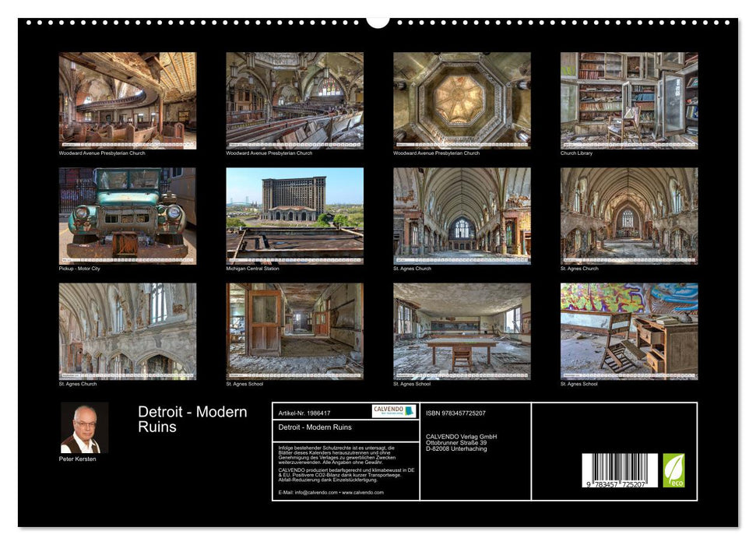Screen dimensions: 756x545
Task: Click the Church Library thumbnail
Action: (627, 100)
